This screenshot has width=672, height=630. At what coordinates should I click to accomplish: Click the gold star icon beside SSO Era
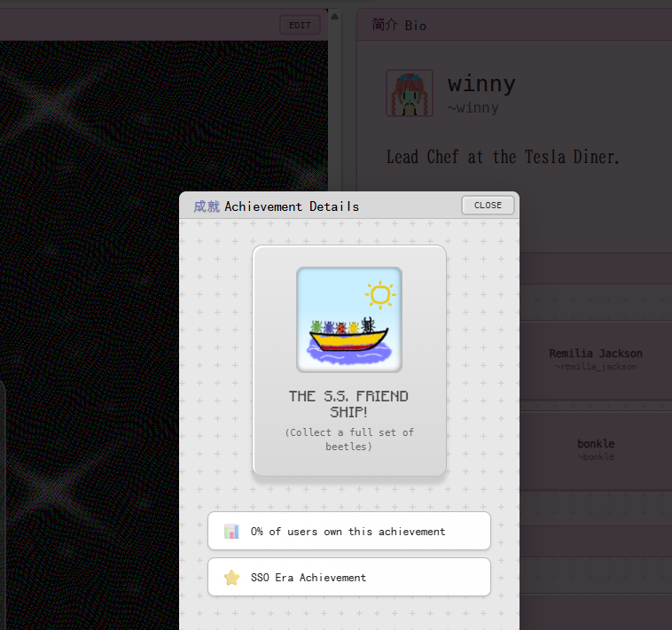click(x=232, y=578)
